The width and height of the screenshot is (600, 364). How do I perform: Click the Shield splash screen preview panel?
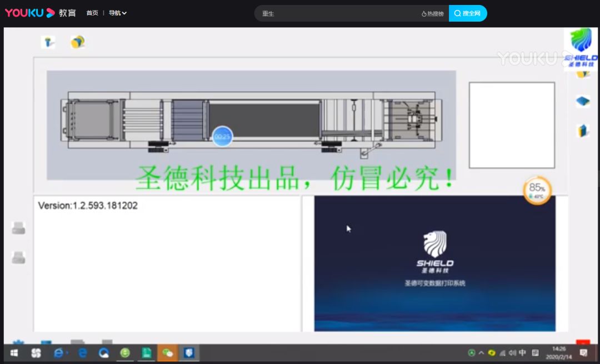pyautogui.click(x=434, y=264)
